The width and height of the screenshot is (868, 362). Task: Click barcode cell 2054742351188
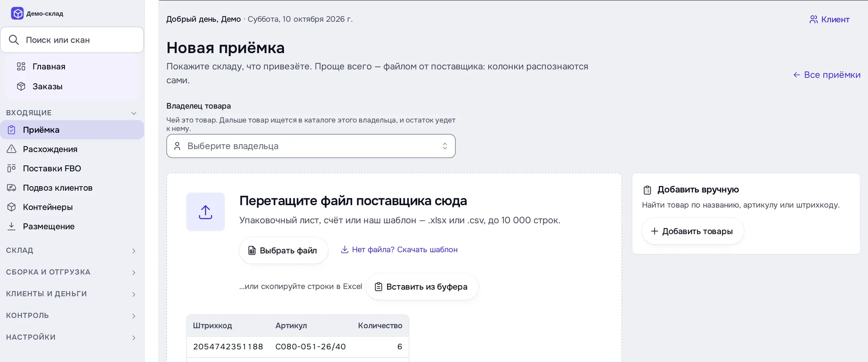[x=228, y=347]
